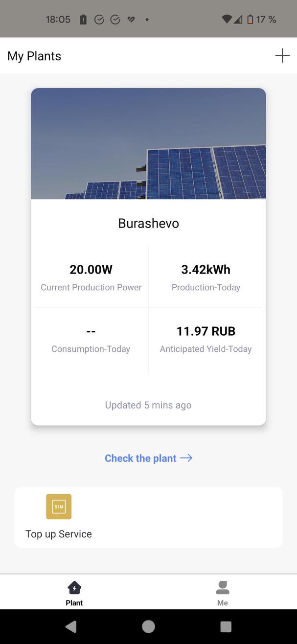297x644 pixels.
Task: Tap the 11.97 RUB Anticipated Yield value
Action: 206,331
